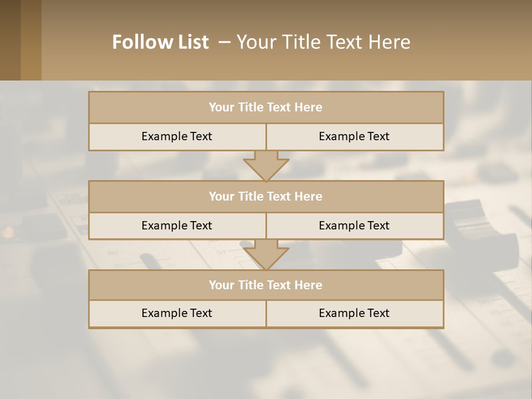532x399 pixels.
Task: Click the right 'Example Text' cell in third block
Action: click(354, 313)
